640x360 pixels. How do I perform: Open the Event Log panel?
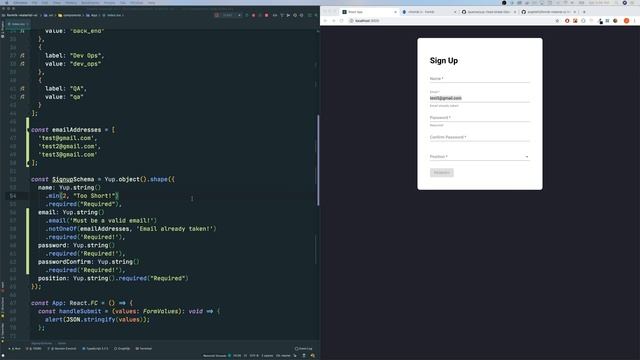pos(303,349)
